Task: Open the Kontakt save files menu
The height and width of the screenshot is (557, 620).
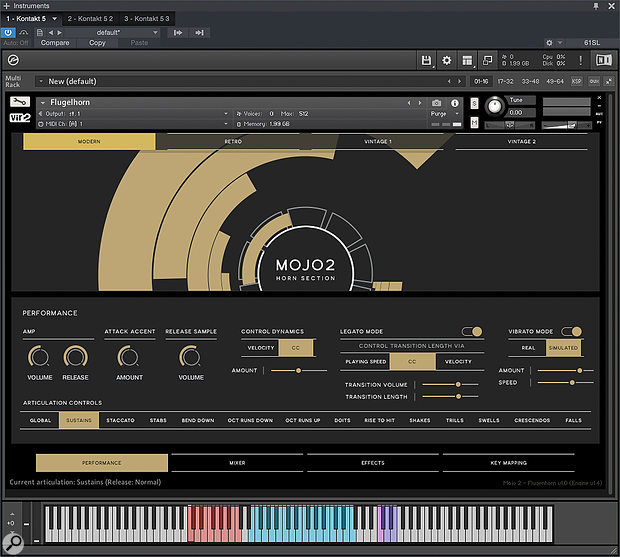Action: tap(426, 60)
